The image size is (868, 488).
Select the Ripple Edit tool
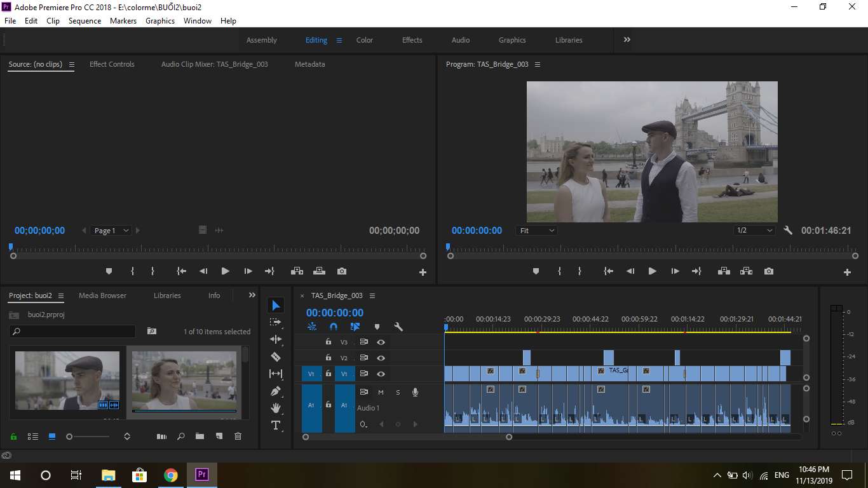[x=276, y=339]
